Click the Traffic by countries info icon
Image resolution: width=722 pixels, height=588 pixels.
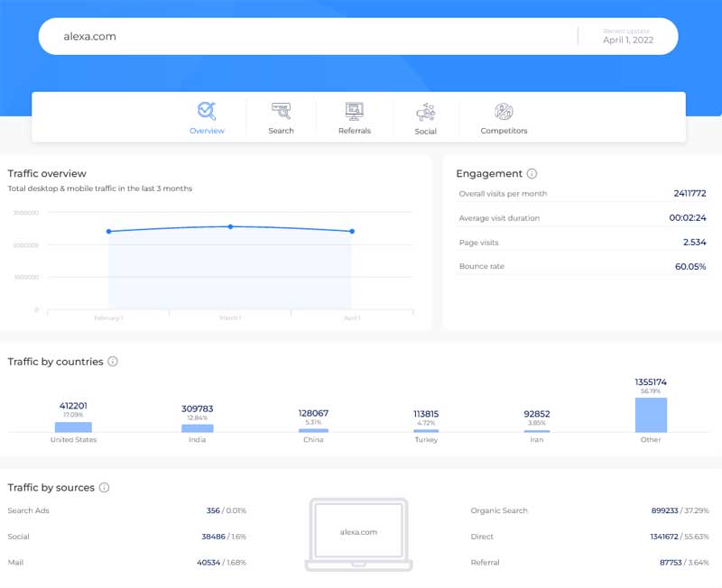tap(113, 361)
